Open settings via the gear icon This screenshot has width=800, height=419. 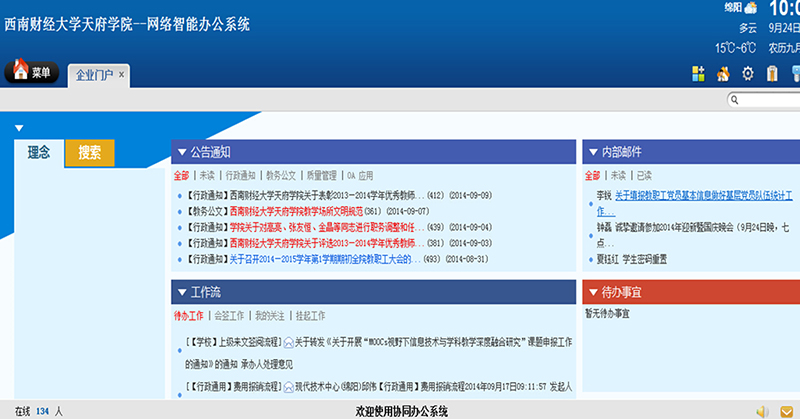[747, 73]
